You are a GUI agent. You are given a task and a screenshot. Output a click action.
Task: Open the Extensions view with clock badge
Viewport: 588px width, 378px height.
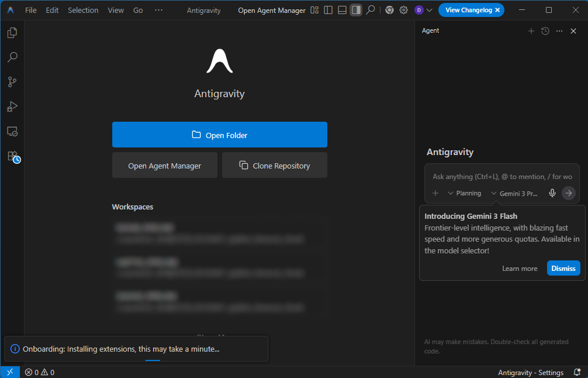pos(13,157)
